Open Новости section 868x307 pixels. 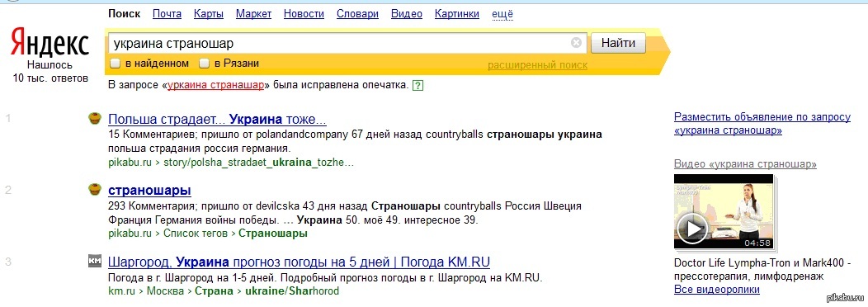pyautogui.click(x=304, y=14)
